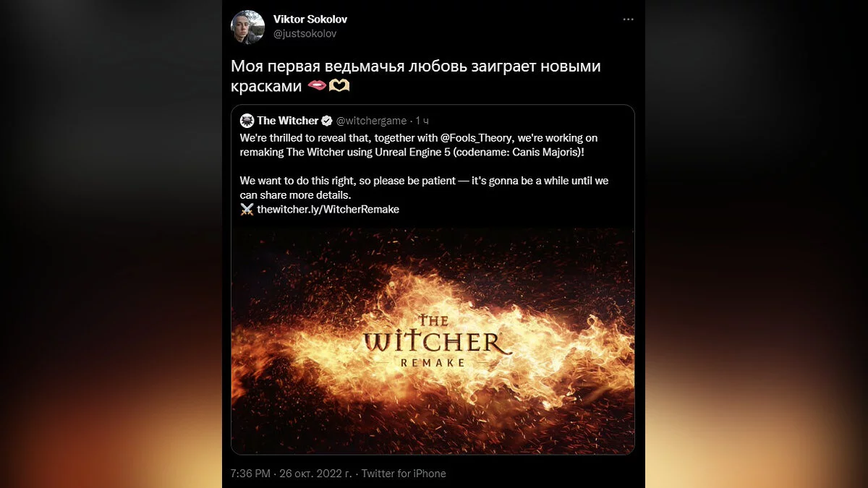Viewport: 868px width, 488px height.
Task: Click the quoted tweet's '1 ч' timestamp
Action: click(x=422, y=121)
